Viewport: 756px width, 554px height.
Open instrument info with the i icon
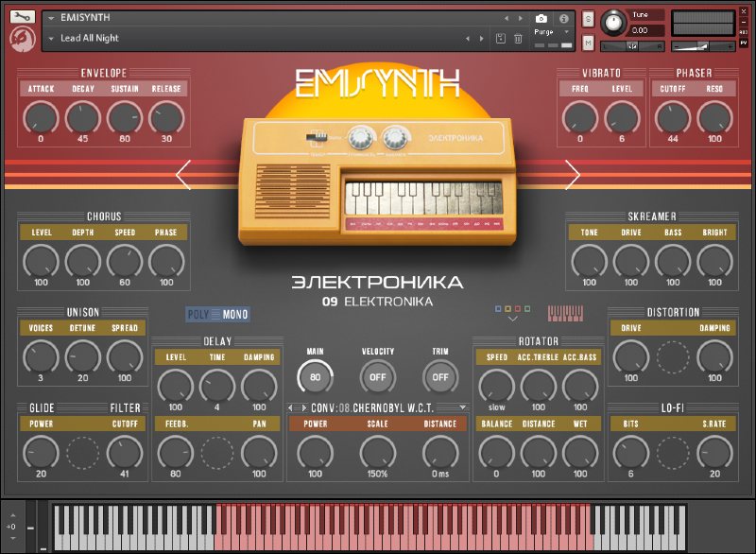point(563,16)
